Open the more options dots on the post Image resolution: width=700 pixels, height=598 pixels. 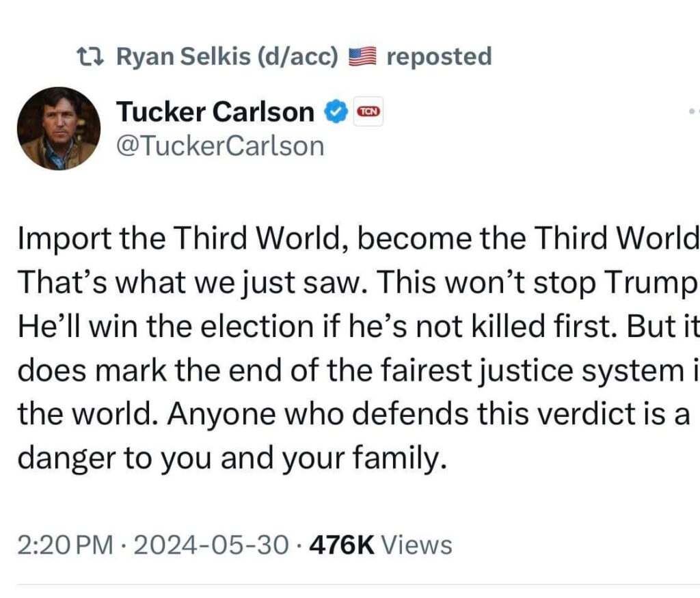(x=692, y=111)
